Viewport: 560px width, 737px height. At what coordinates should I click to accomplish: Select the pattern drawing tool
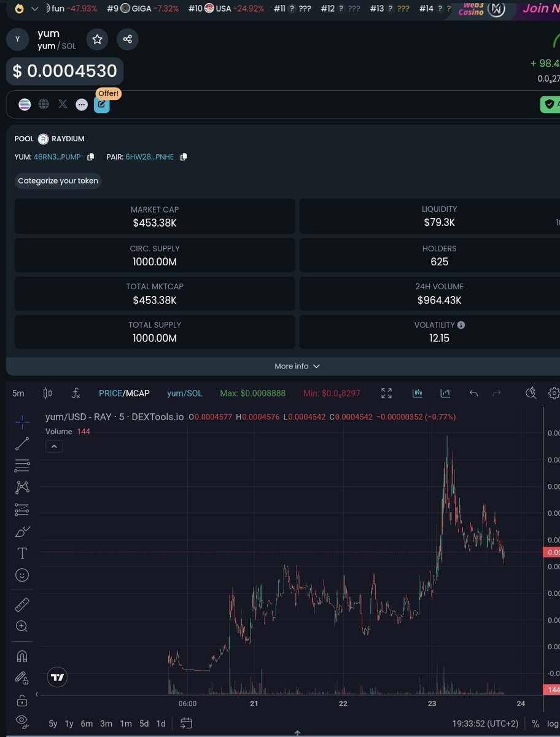click(22, 487)
